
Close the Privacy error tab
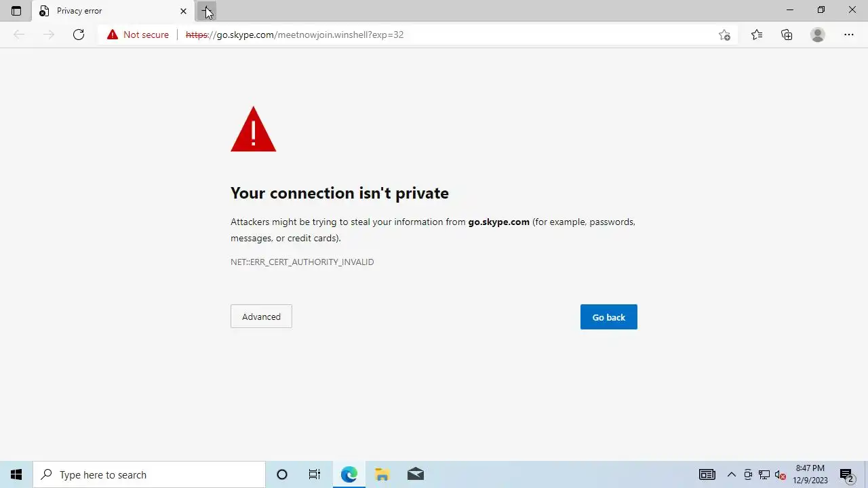[x=183, y=11]
